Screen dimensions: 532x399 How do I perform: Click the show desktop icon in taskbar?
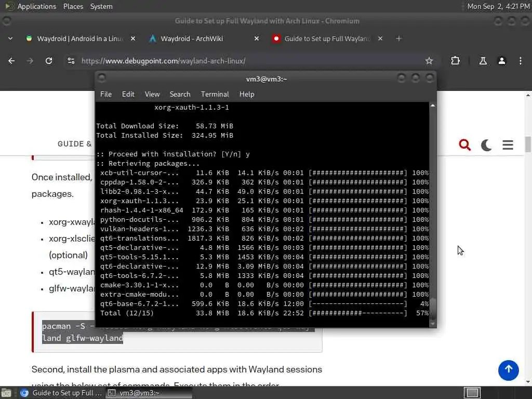coord(6,393)
